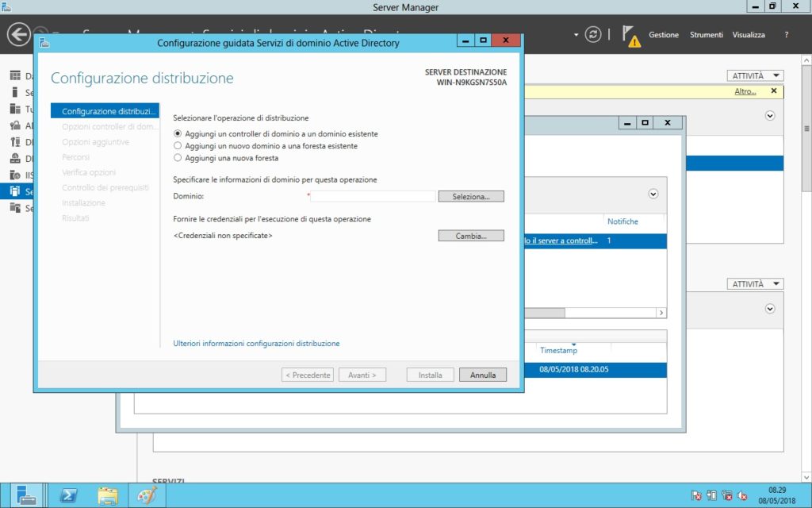Select the 'Opzioni aggiuntive' wizard step
812x508 pixels.
(x=95, y=141)
